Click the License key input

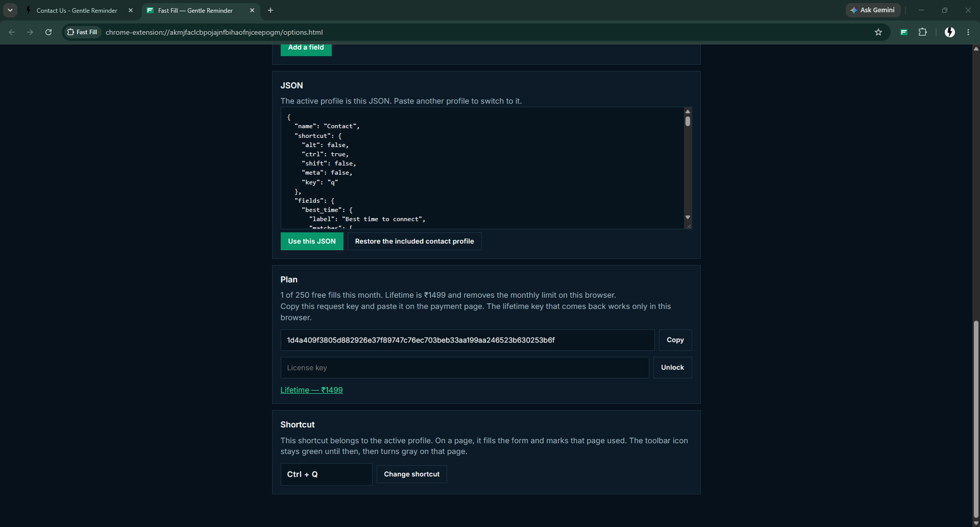[x=465, y=368]
